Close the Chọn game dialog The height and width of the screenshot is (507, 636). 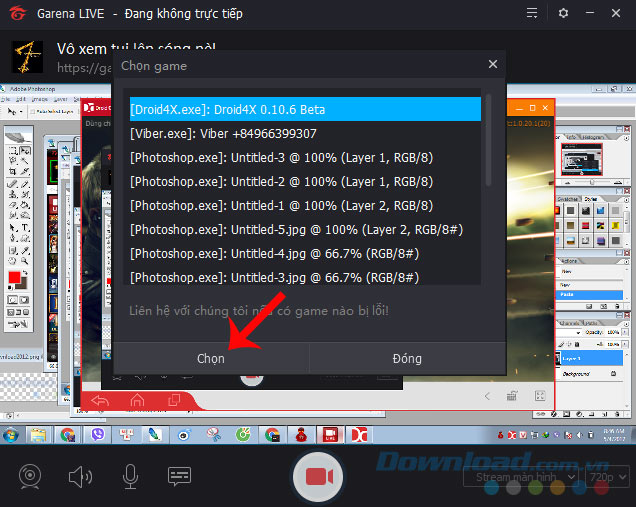pos(493,64)
